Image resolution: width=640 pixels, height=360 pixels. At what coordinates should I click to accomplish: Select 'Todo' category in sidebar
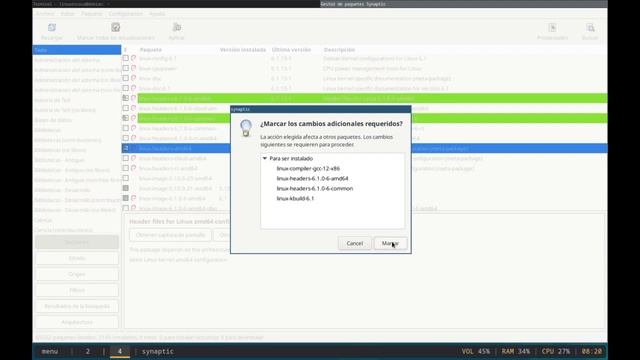77,50
